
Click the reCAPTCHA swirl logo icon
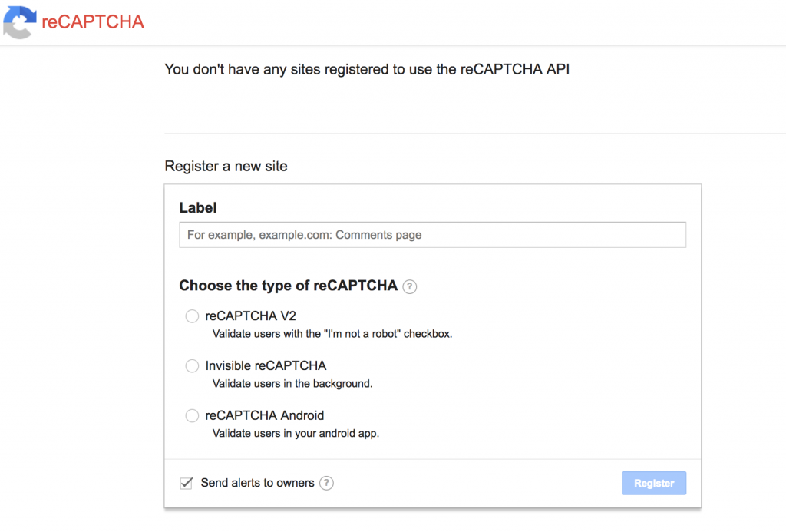point(19,22)
